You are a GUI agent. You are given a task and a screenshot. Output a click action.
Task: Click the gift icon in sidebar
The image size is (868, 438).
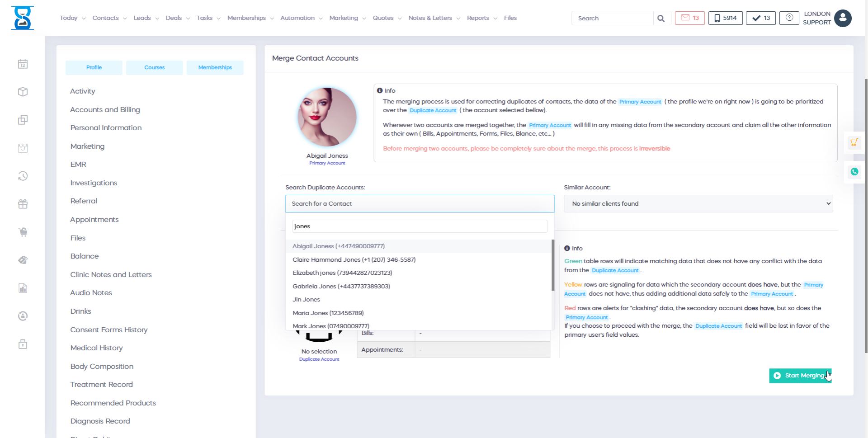tap(23, 204)
